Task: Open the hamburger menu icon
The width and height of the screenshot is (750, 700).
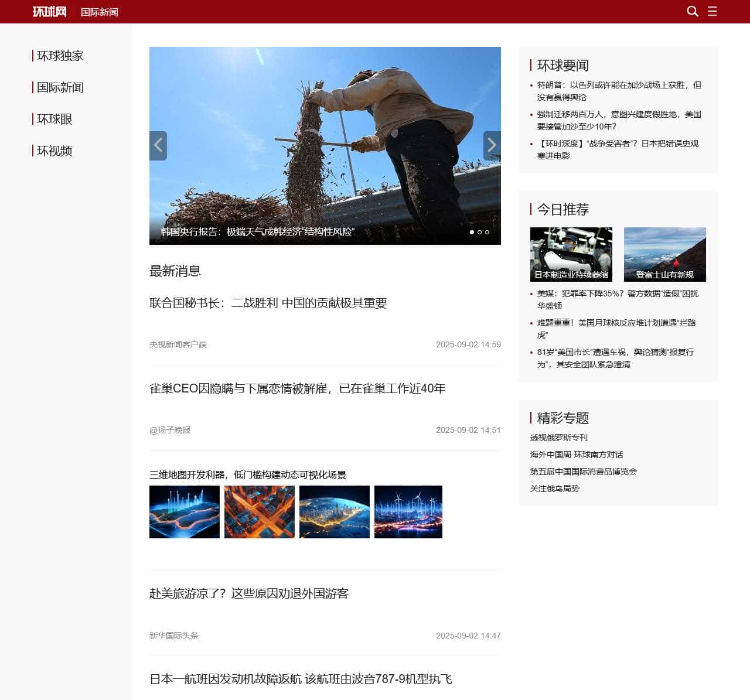Action: (712, 12)
